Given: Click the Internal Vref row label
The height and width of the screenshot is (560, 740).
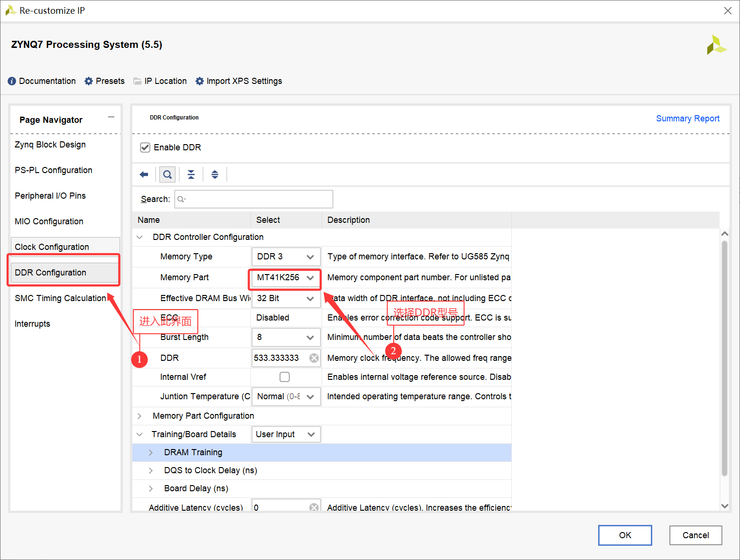Looking at the screenshot, I should (x=183, y=377).
